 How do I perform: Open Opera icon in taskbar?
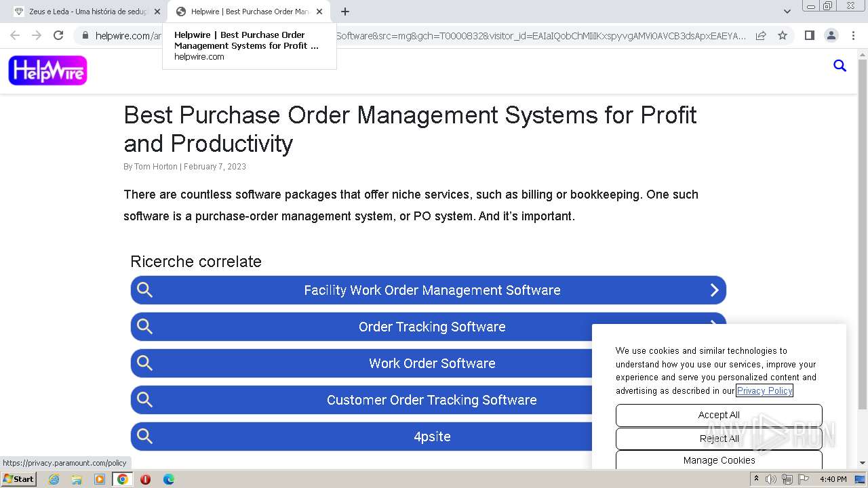tap(145, 479)
